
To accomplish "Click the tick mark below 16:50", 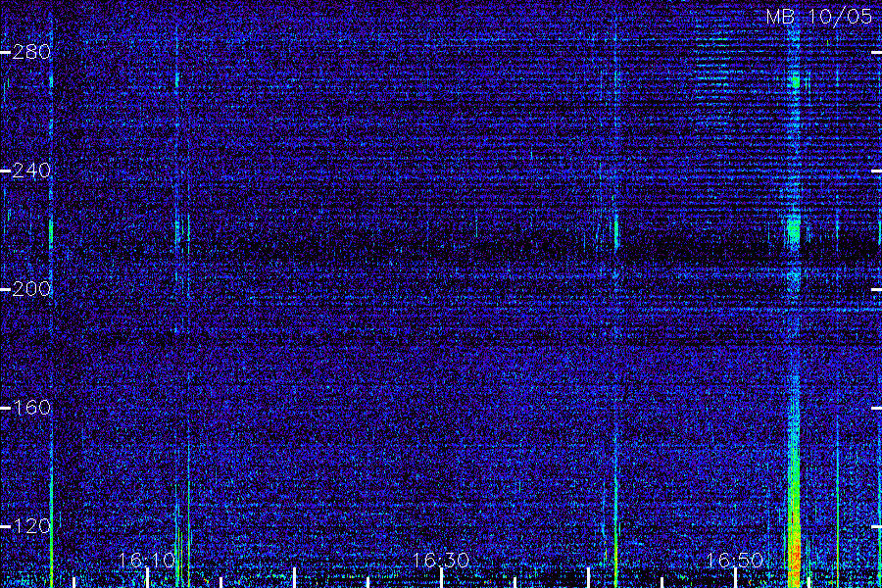I will point(735,578).
